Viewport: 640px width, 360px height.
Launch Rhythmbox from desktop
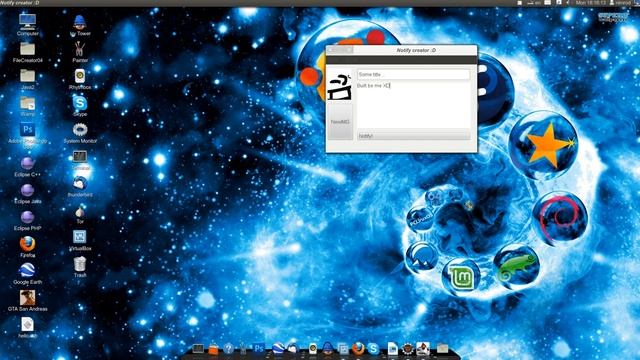pyautogui.click(x=80, y=78)
